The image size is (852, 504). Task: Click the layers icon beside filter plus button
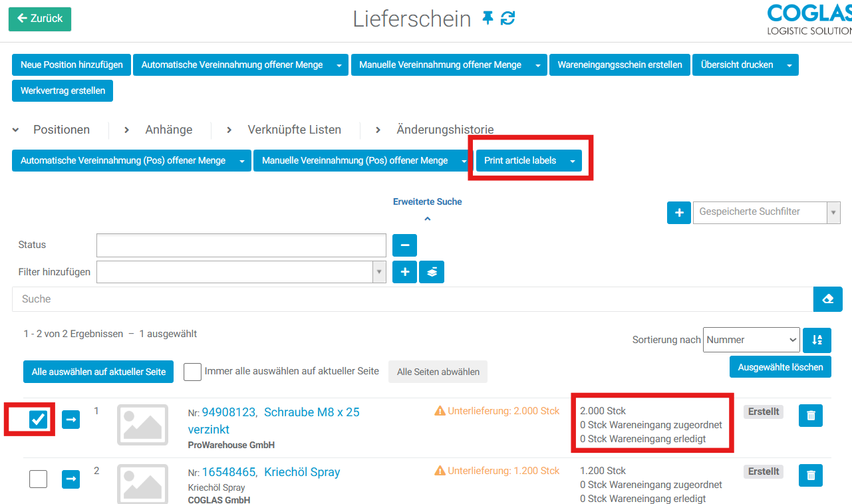click(432, 272)
